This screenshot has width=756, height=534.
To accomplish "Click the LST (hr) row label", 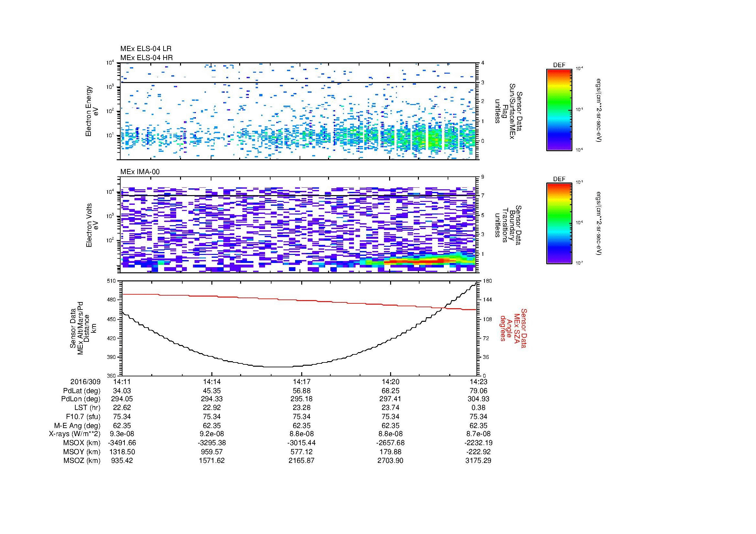I will point(88,408).
